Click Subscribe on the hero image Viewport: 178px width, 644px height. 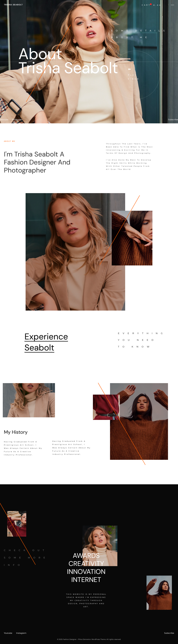click(x=173, y=119)
